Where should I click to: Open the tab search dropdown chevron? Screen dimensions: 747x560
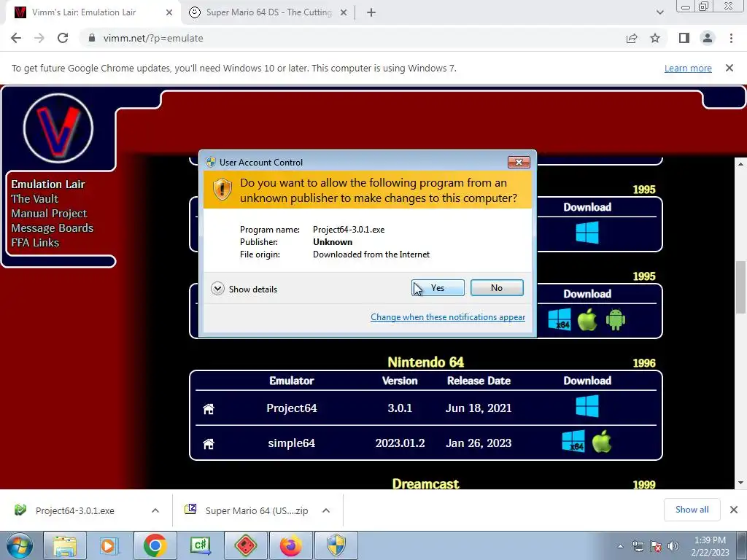(x=659, y=12)
